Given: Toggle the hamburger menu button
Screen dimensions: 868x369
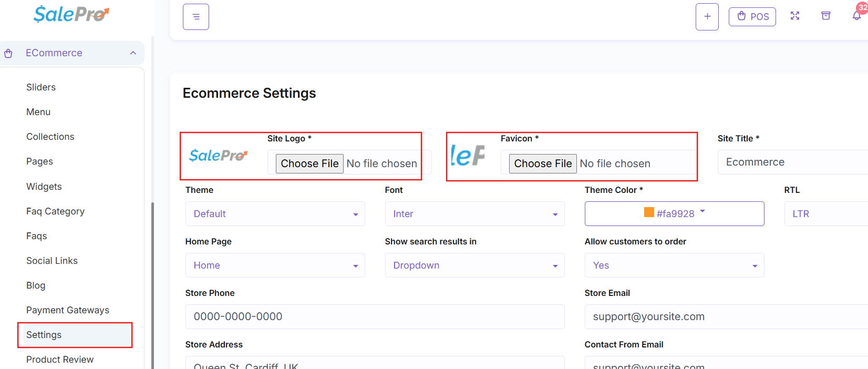Looking at the screenshot, I should pyautogui.click(x=196, y=17).
